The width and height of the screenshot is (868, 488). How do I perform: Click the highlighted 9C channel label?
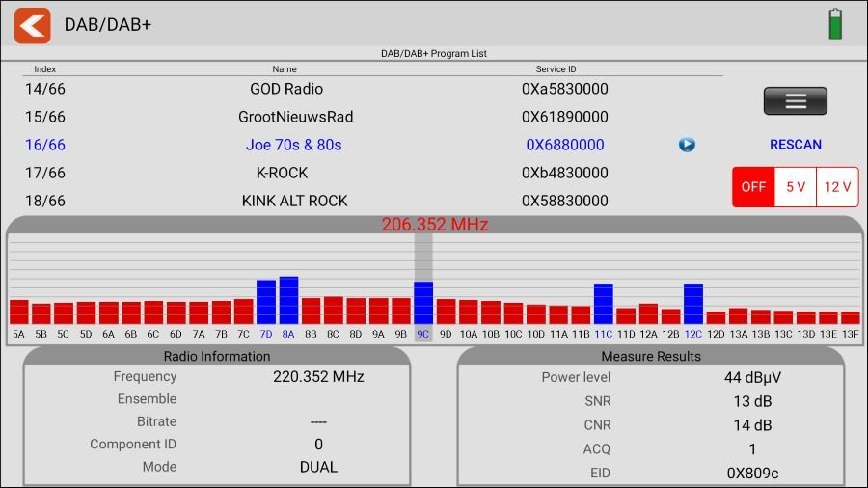pos(422,335)
